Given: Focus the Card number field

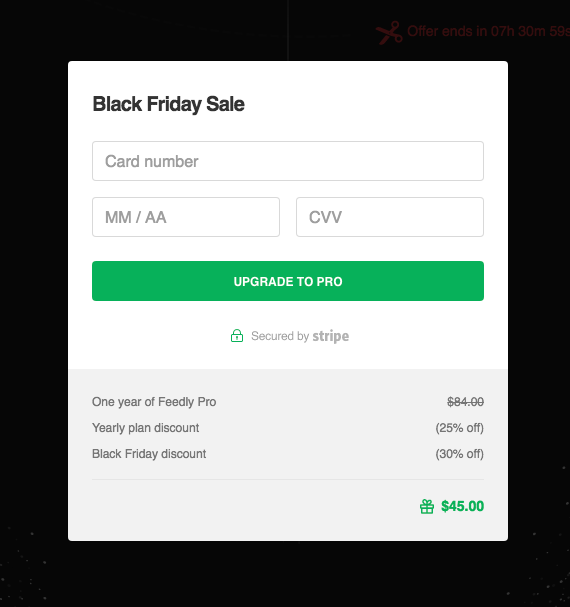Looking at the screenshot, I should tap(288, 161).
